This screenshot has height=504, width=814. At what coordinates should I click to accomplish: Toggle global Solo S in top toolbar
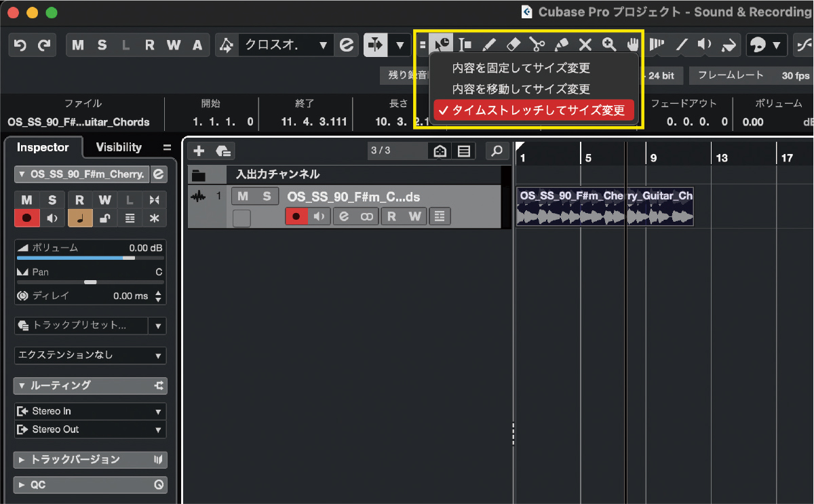102,45
